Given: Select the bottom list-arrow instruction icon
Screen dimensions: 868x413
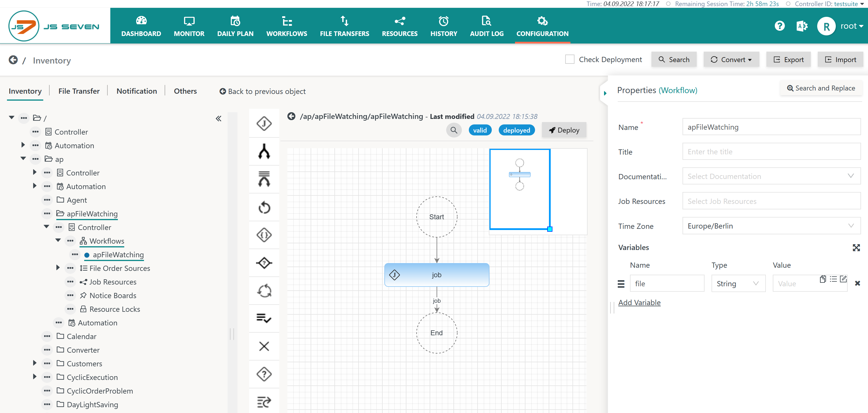Looking at the screenshot, I should coord(264,402).
